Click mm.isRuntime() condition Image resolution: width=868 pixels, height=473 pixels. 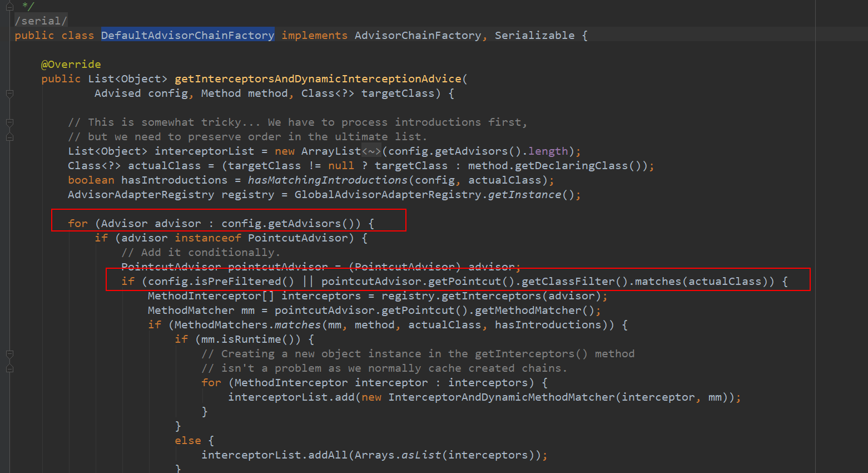click(x=251, y=339)
